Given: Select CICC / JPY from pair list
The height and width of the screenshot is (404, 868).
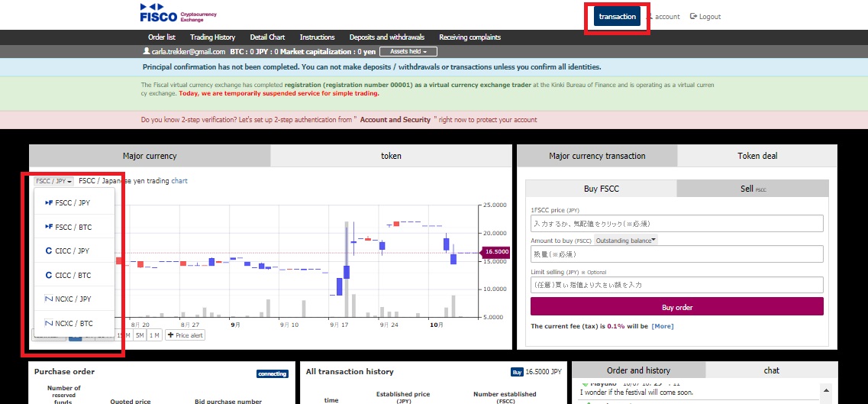Looking at the screenshot, I should 74,250.
